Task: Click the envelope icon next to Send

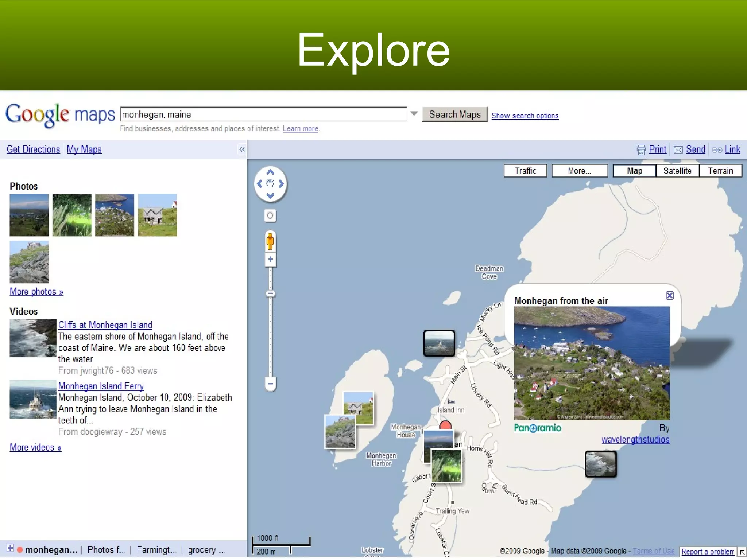Action: click(x=678, y=150)
